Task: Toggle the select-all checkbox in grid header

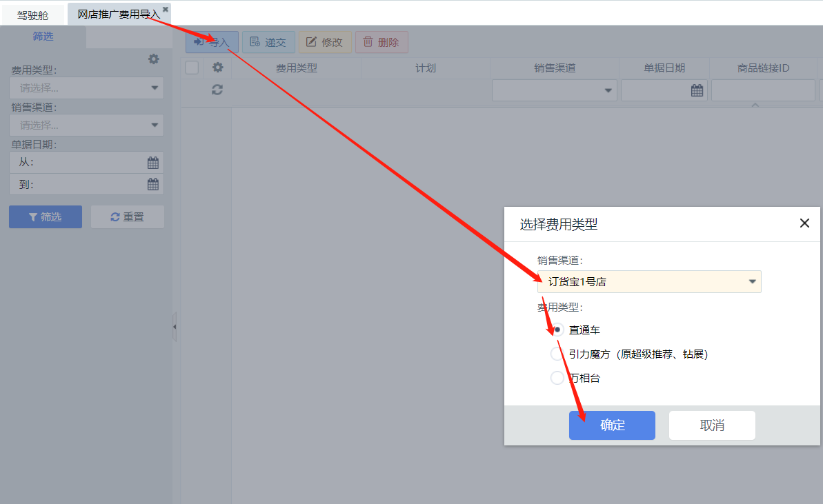Action: pyautogui.click(x=192, y=68)
